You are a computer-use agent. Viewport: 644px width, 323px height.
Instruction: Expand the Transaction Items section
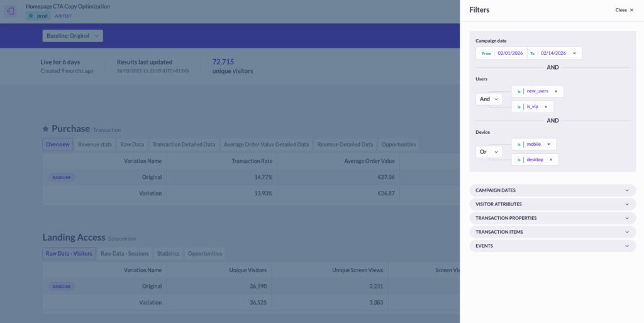point(552,232)
